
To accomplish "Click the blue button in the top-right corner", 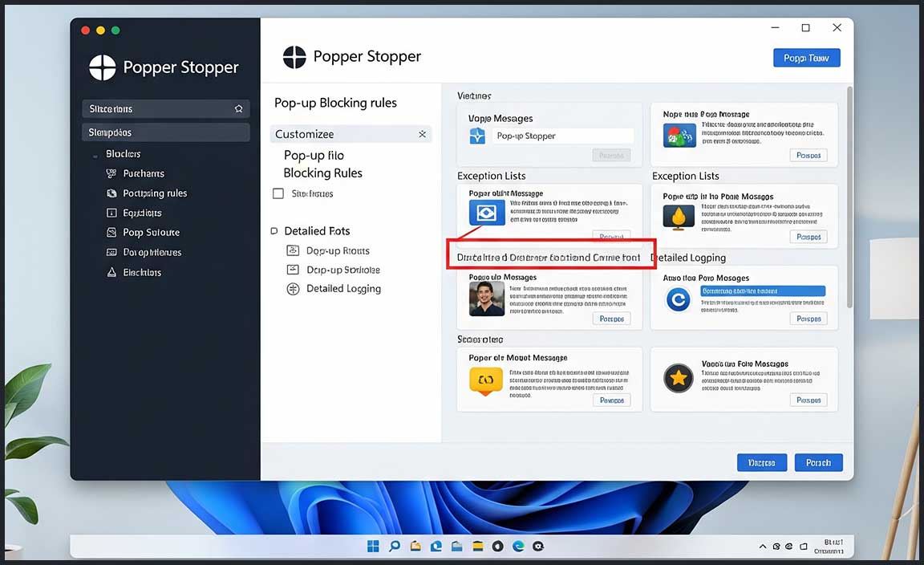I will pos(806,58).
